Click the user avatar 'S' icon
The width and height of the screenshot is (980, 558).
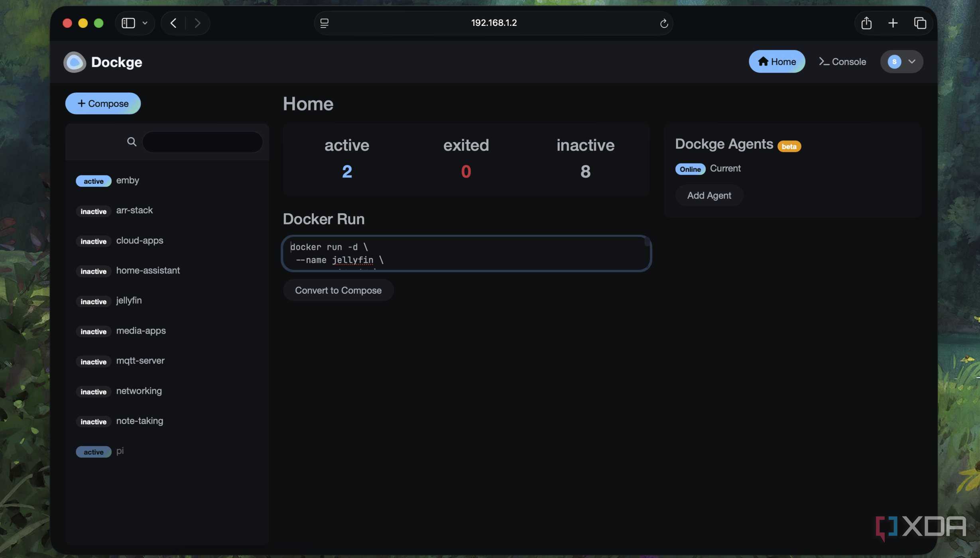coord(894,62)
